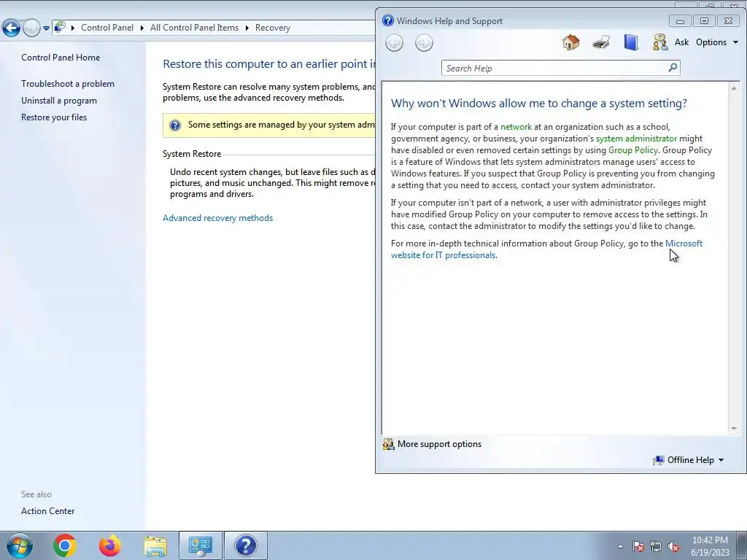
Task: Open the Options dropdown in Help
Action: coord(717,42)
